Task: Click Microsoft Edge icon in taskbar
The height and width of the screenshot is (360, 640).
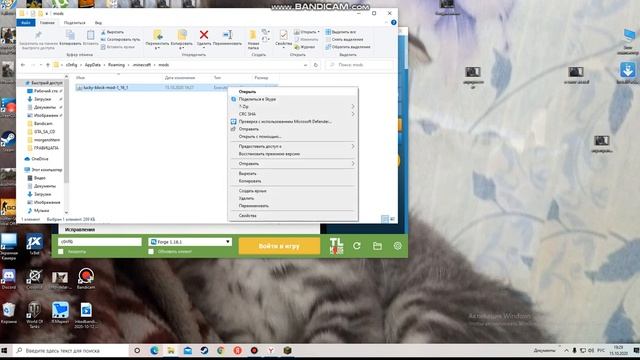Action: click(154, 351)
